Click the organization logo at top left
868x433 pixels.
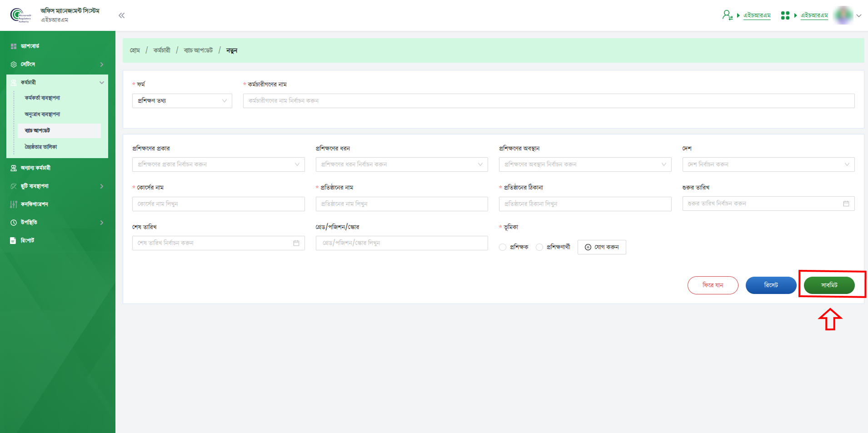tap(20, 15)
